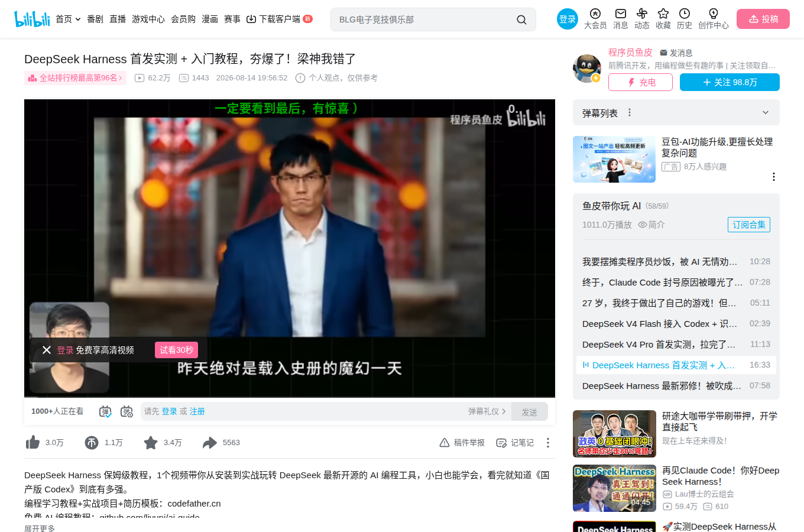Go to 赛事 nav item

click(232, 19)
